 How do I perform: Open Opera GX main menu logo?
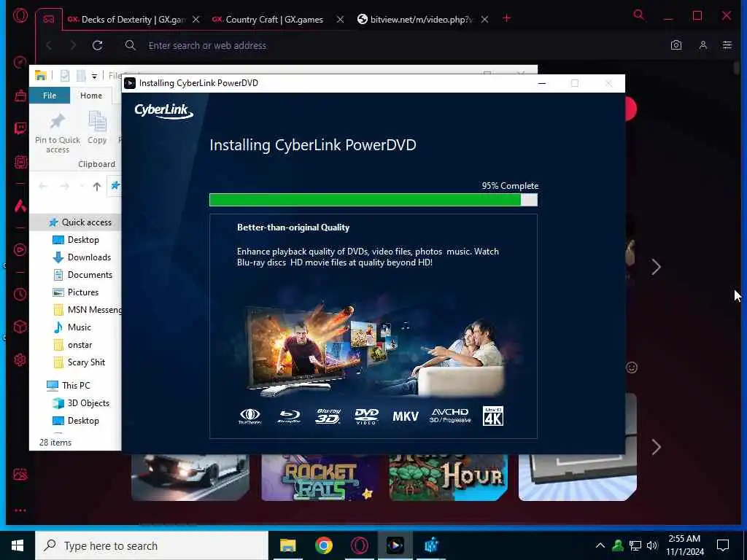click(20, 16)
